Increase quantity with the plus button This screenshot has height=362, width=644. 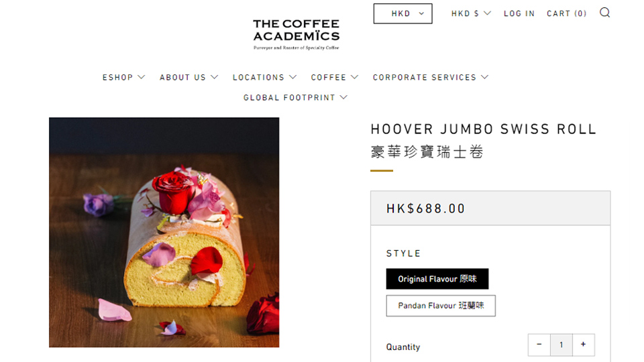coord(583,345)
